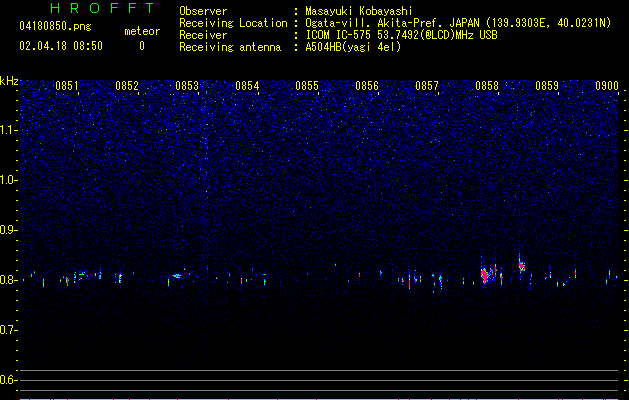Click the 0856 time marker
The image size is (629, 400).
click(367, 86)
